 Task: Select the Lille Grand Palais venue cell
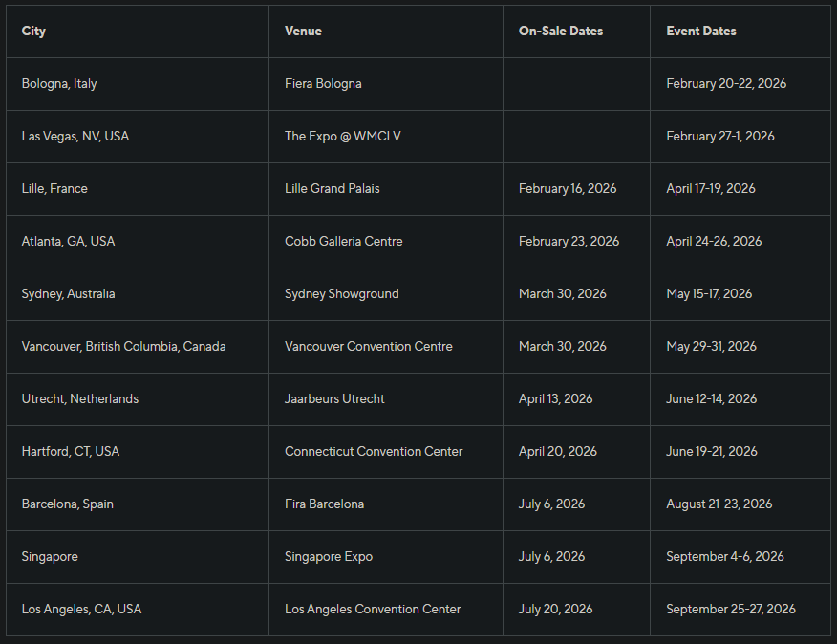click(333, 188)
